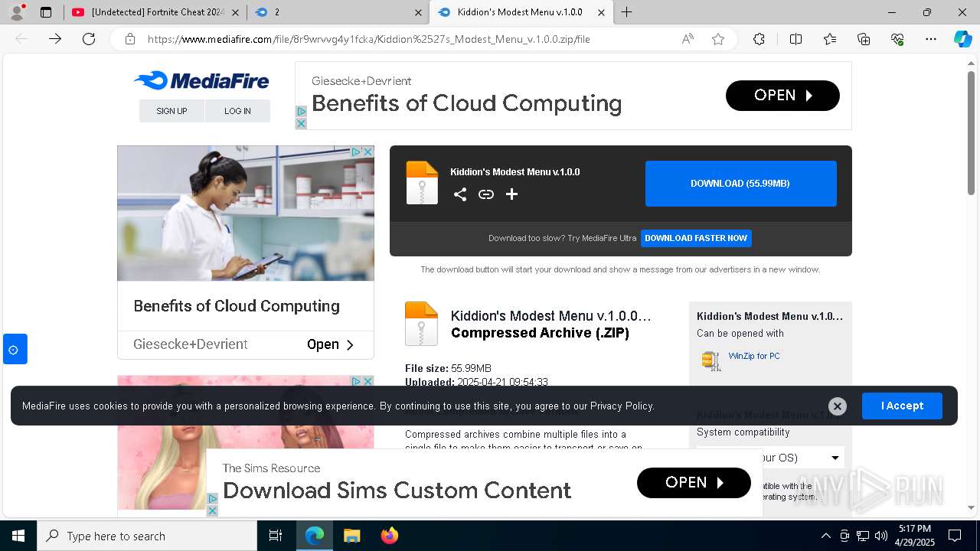The width and height of the screenshot is (980, 551).
Task: Add this page to favorites star
Action: point(718,39)
